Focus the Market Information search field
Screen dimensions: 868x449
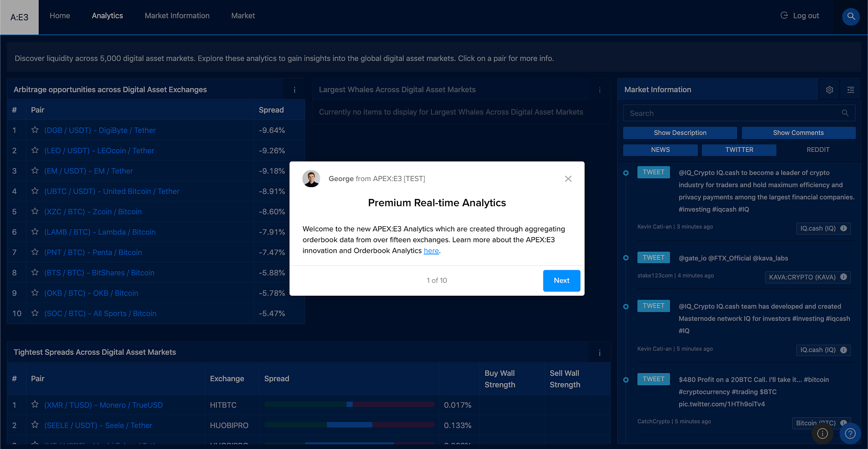pos(739,113)
